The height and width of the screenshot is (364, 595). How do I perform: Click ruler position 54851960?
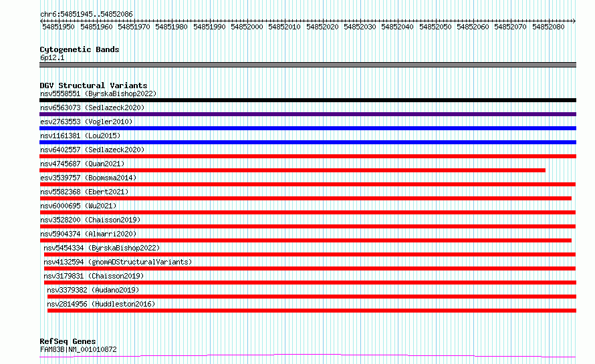[96, 27]
